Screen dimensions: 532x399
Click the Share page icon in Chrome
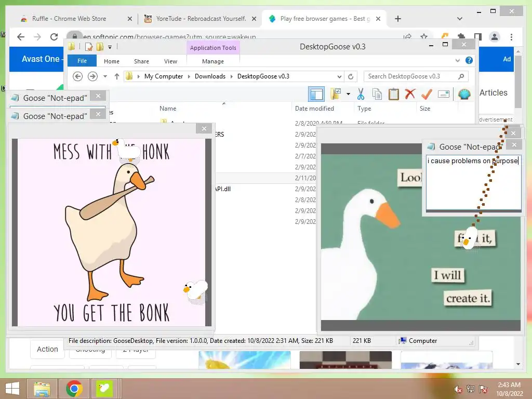click(407, 36)
